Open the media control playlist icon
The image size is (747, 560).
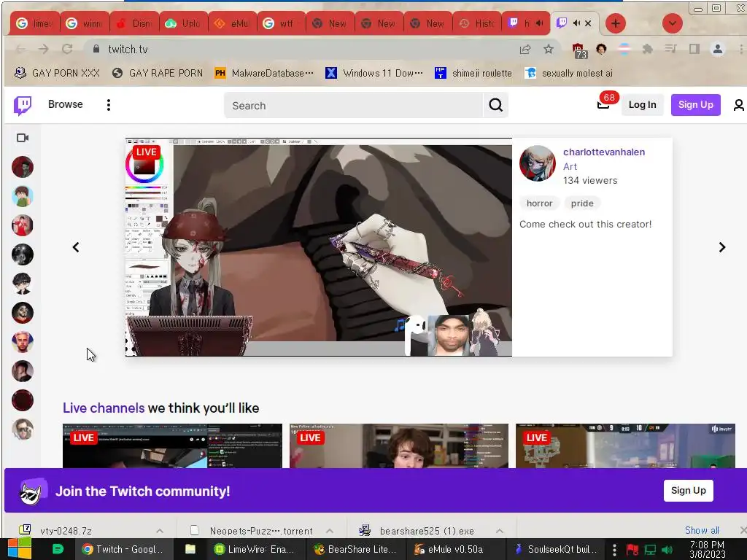click(x=671, y=49)
